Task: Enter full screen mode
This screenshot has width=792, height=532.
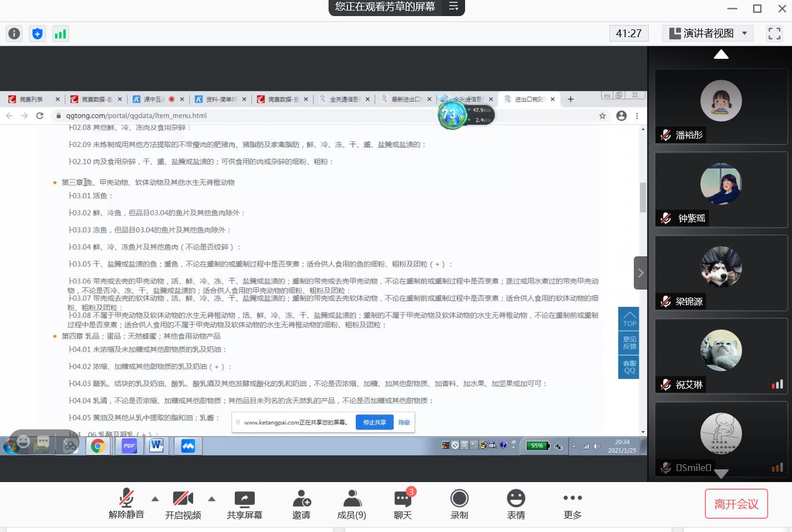Action: tap(774, 34)
